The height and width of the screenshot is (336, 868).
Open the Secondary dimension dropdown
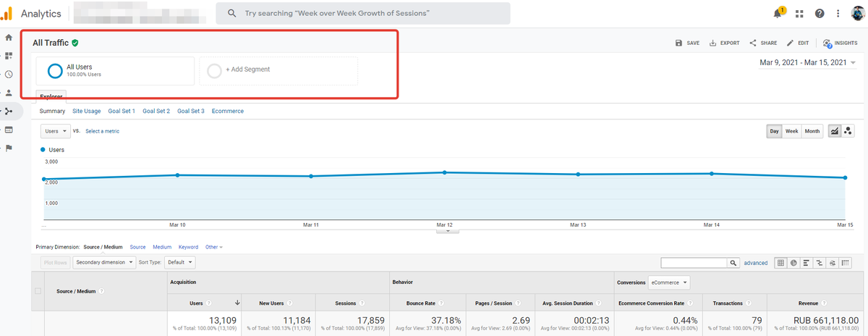104,263
